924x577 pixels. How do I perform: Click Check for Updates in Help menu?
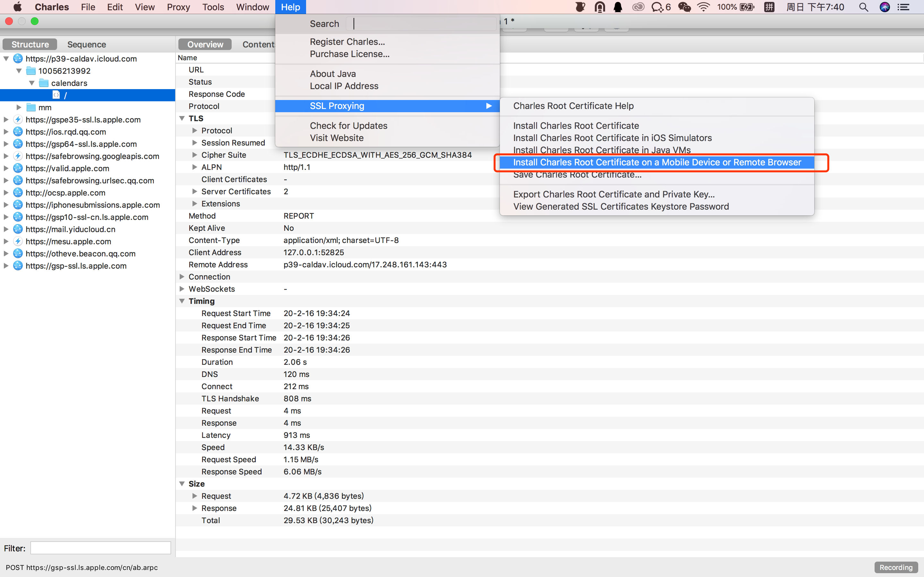click(x=348, y=126)
